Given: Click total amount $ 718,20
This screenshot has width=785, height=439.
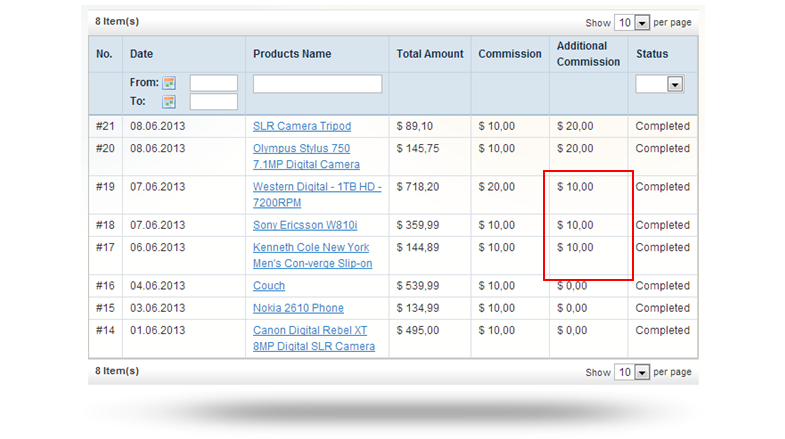Looking at the screenshot, I should click(418, 187).
